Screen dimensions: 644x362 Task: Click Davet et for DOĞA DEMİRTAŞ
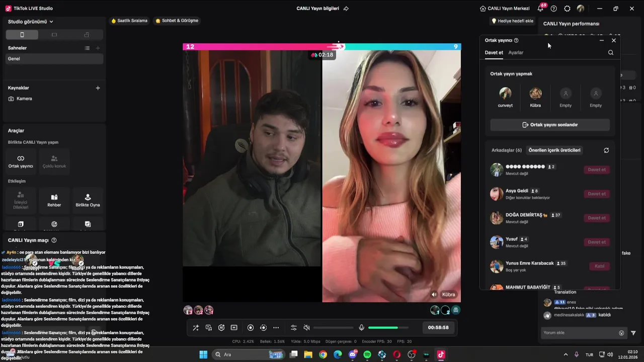[597, 218]
